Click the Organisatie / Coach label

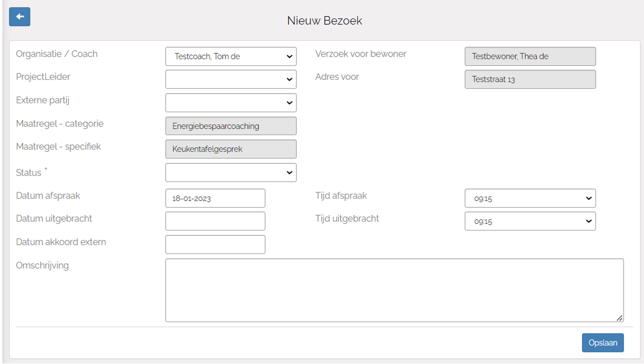pos(57,54)
